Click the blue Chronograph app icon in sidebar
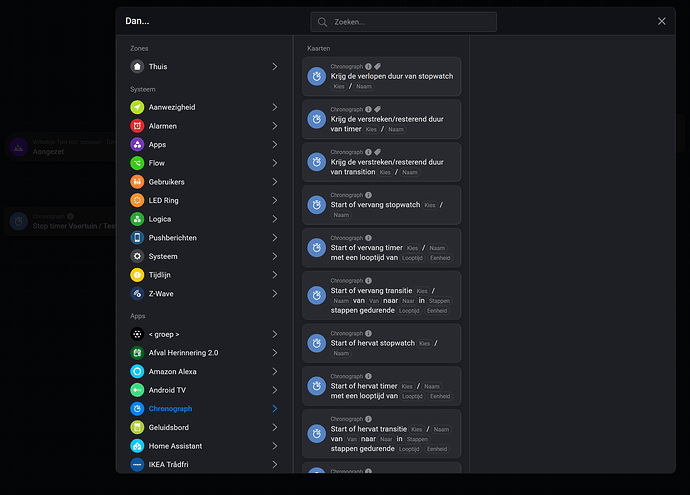Image resolution: width=690 pixels, height=495 pixels. [137, 408]
